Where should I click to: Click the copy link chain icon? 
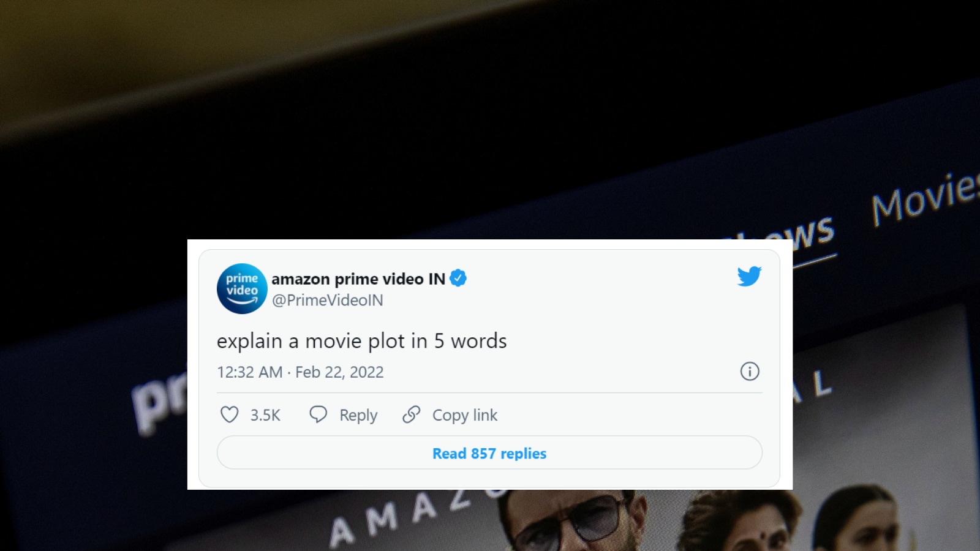coord(411,414)
